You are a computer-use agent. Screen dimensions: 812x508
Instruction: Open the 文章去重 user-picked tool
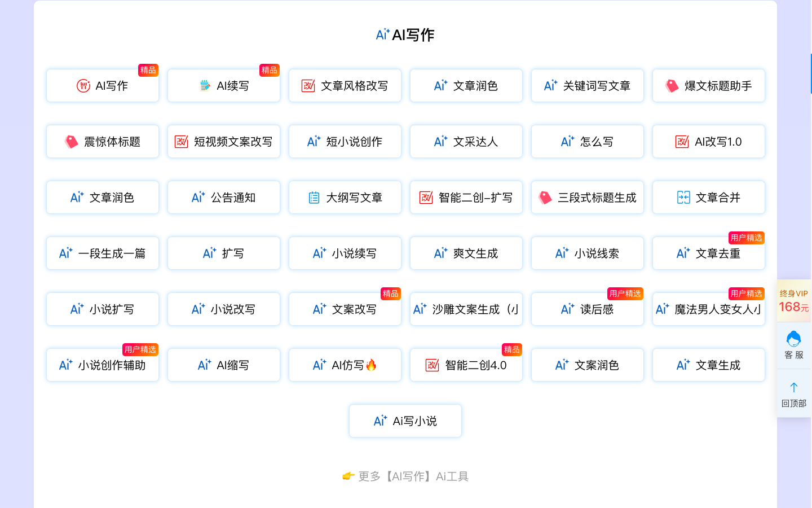pos(708,253)
